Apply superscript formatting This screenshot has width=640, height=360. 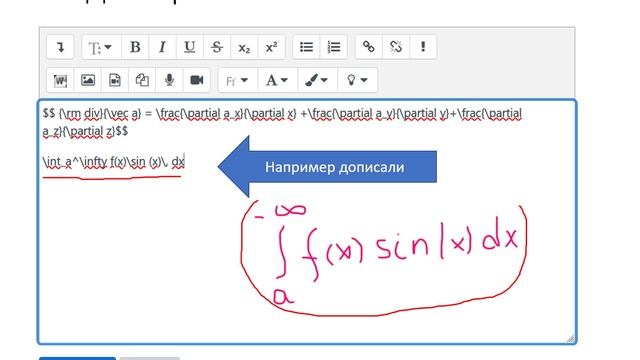[x=271, y=47]
